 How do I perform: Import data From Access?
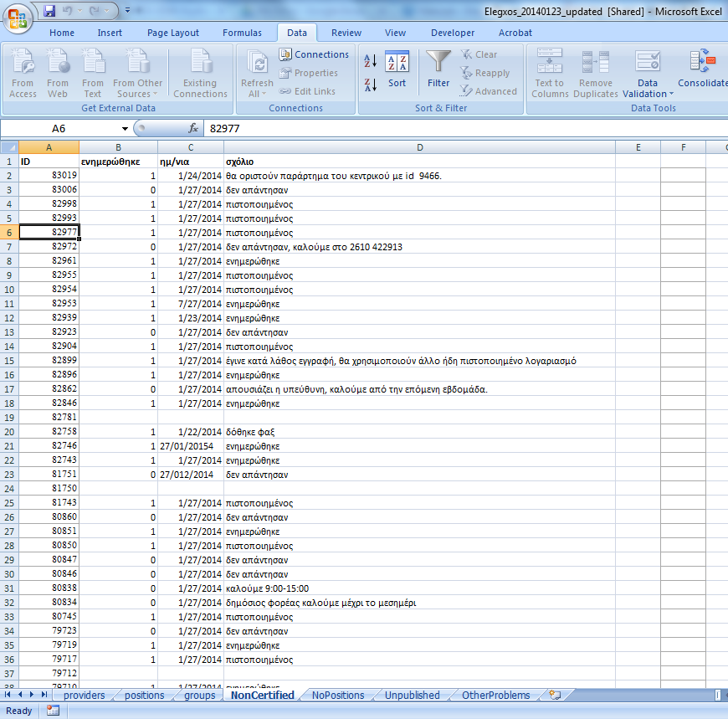click(23, 74)
